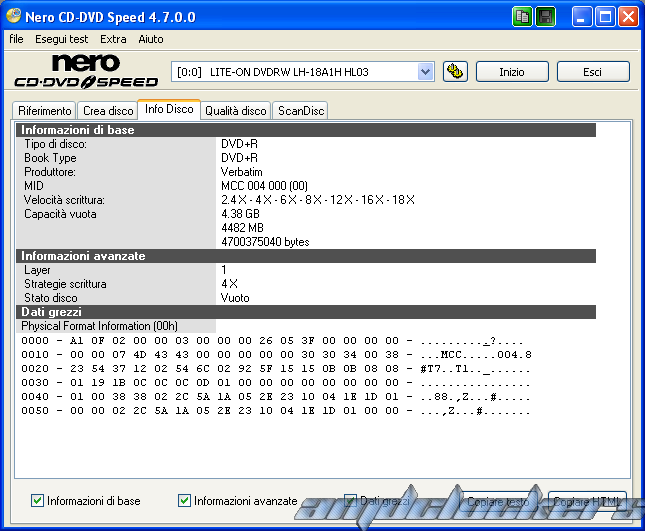The image size is (645, 531).
Task: Switch to the ScanDisc tab
Action: point(300,111)
